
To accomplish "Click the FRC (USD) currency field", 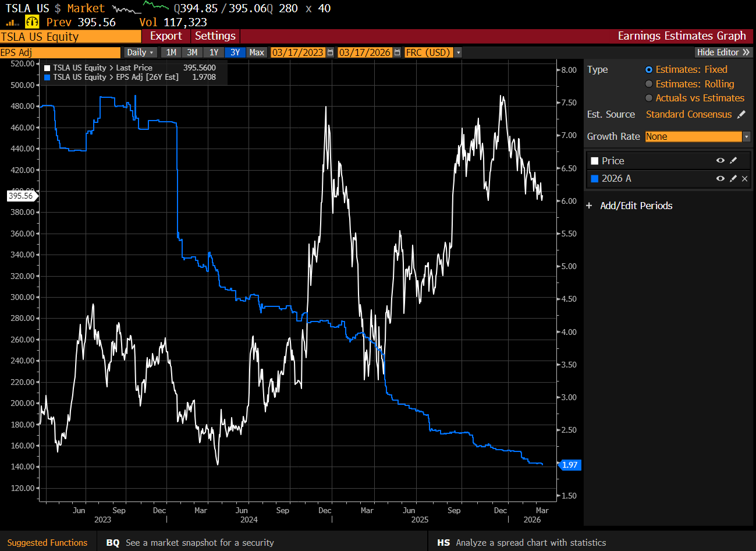I will tap(429, 52).
